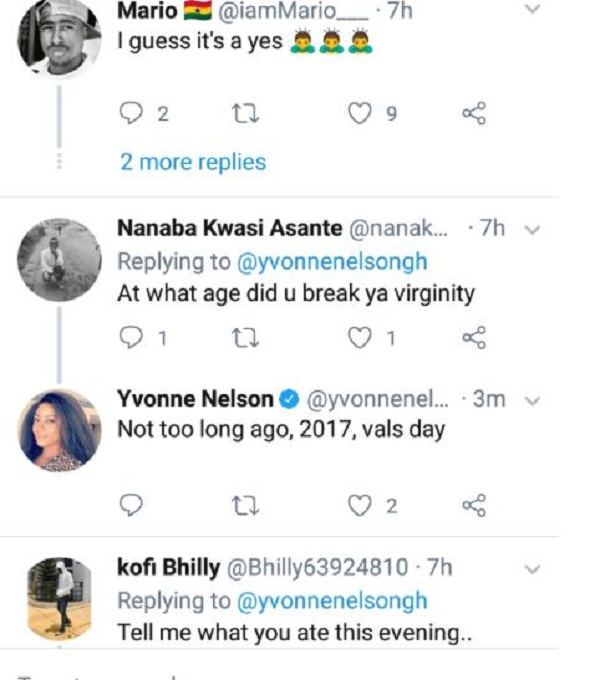Reply to Mario's tweet
600x680 pixels.
(x=131, y=113)
